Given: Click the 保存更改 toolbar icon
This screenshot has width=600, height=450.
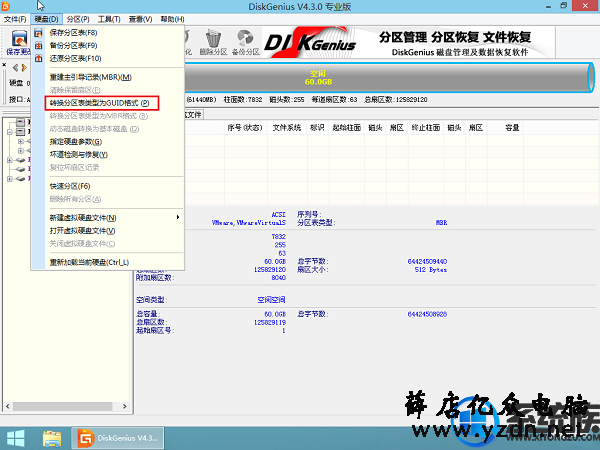Looking at the screenshot, I should [18, 42].
